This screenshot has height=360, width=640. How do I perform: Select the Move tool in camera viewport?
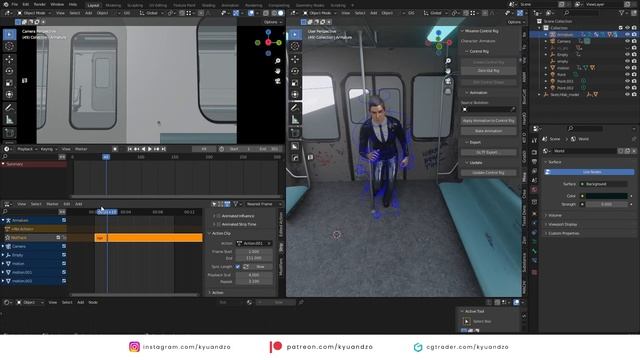(x=9, y=59)
